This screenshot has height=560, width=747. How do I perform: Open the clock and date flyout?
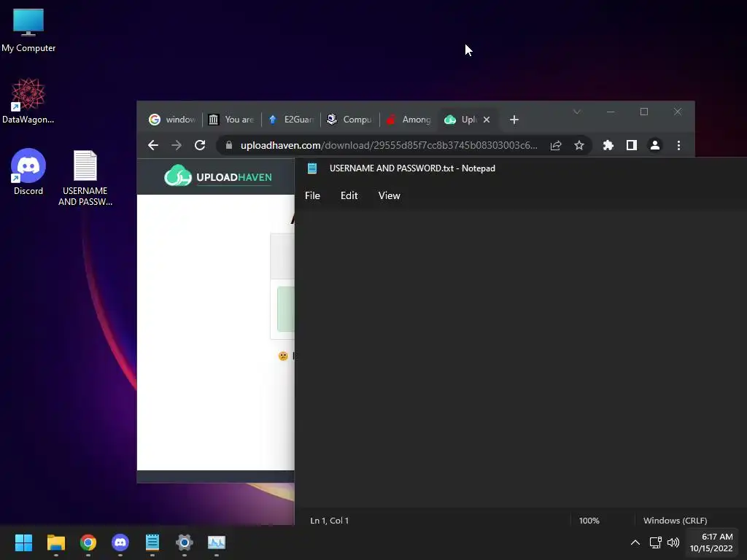[712, 542]
